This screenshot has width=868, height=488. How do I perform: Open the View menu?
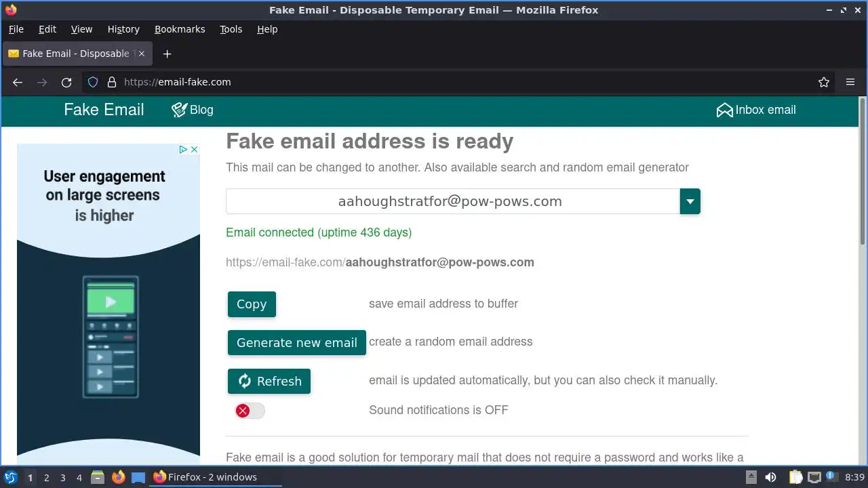pyautogui.click(x=81, y=29)
